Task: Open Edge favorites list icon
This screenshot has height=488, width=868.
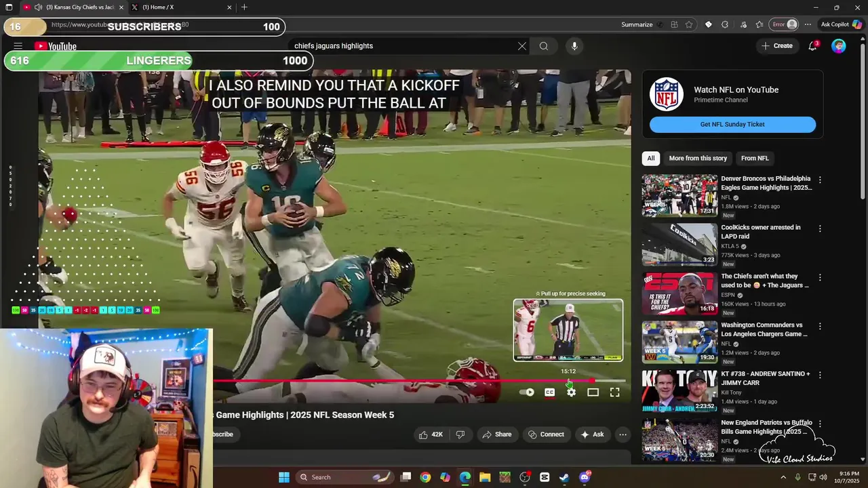Action: pos(759,24)
